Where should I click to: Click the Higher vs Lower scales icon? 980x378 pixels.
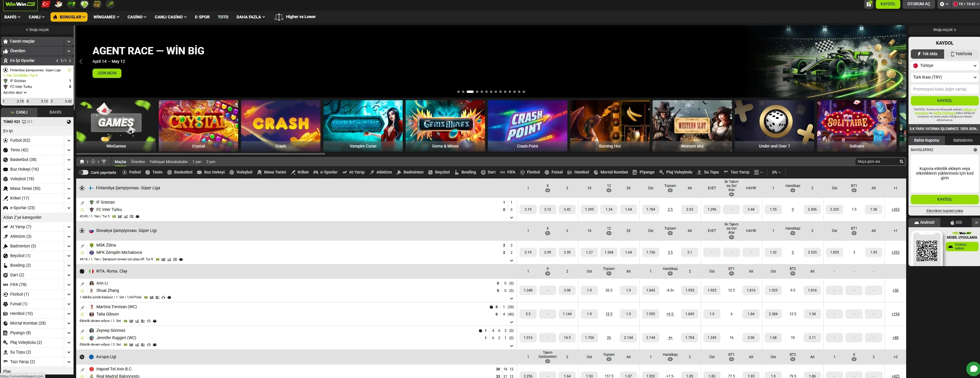pyautogui.click(x=279, y=17)
